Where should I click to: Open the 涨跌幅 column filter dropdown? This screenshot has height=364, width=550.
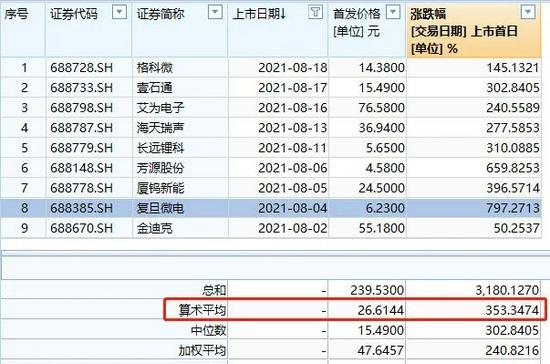(528, 13)
